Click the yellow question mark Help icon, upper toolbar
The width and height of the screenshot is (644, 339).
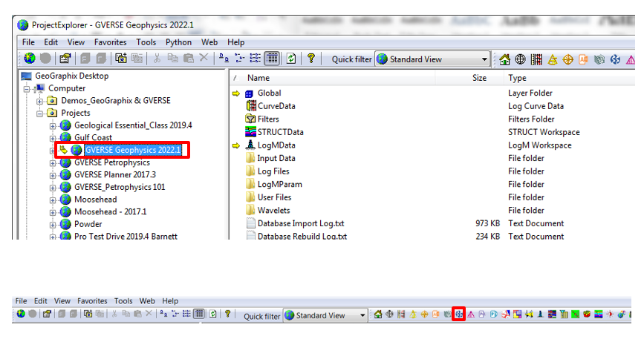(311, 59)
